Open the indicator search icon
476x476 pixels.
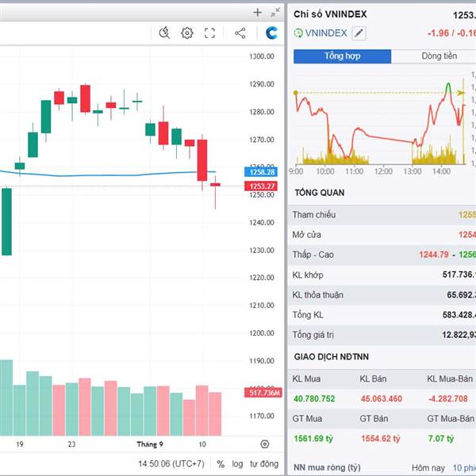point(164,33)
